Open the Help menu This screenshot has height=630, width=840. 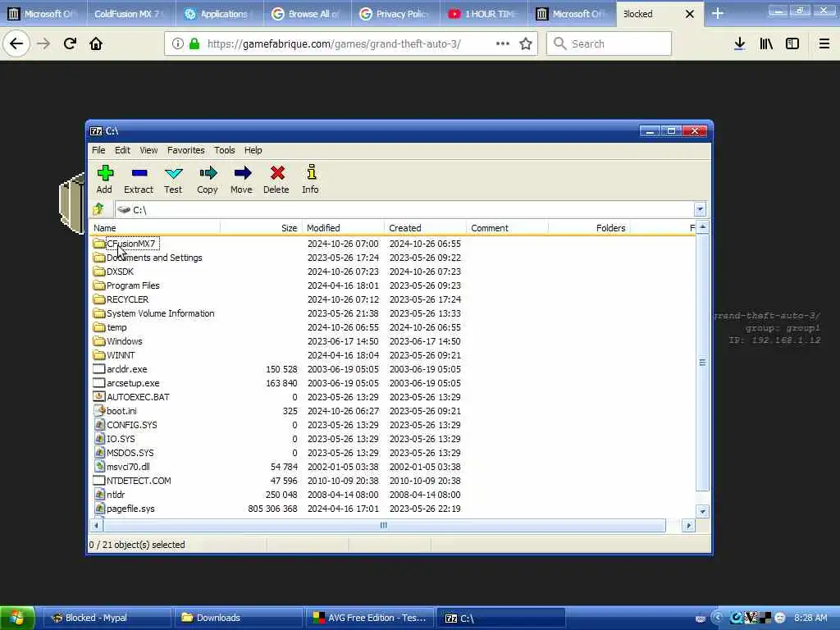coord(253,151)
